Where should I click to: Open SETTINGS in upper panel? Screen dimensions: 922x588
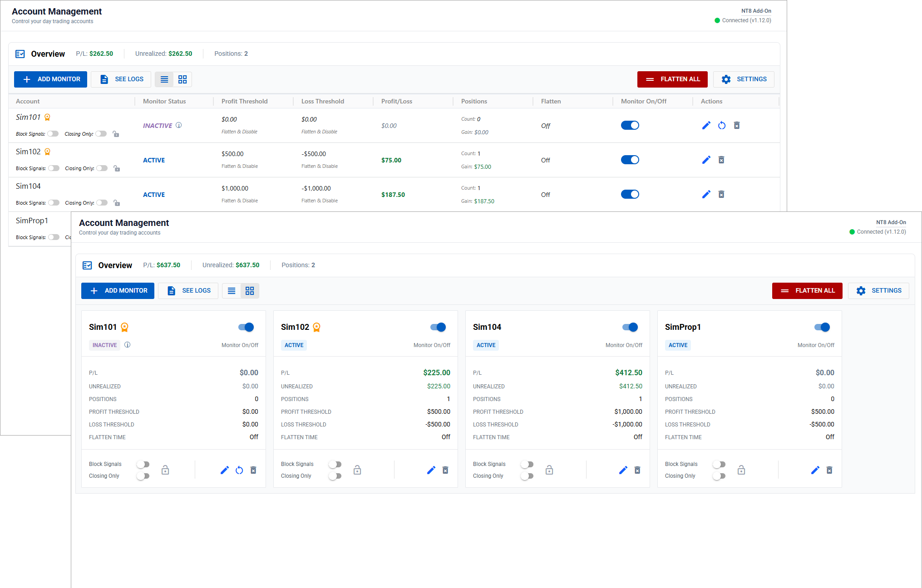[x=743, y=79]
